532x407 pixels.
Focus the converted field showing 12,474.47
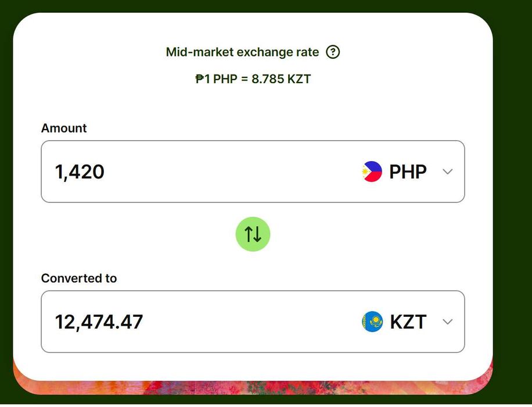pos(99,322)
